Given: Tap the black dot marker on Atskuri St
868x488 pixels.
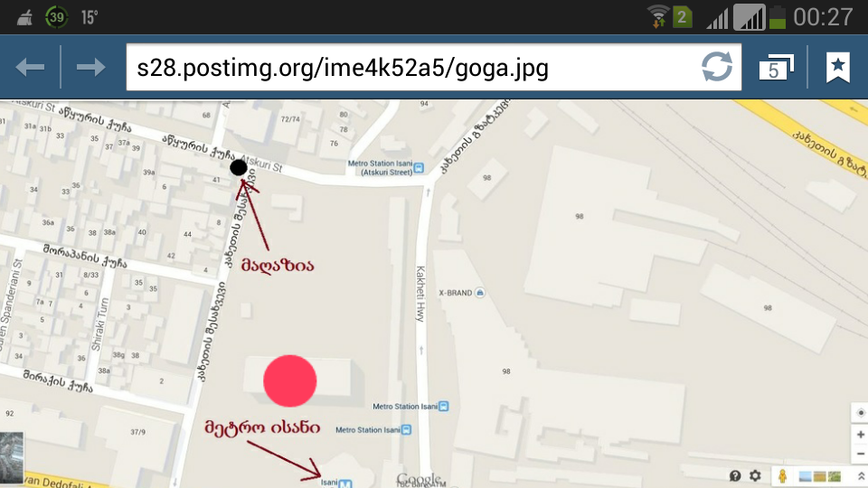Looking at the screenshot, I should [239, 167].
